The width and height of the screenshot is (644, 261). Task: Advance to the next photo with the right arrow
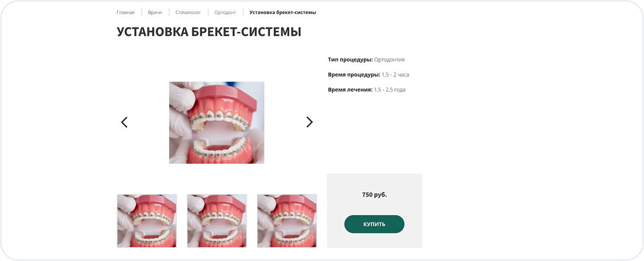click(309, 122)
